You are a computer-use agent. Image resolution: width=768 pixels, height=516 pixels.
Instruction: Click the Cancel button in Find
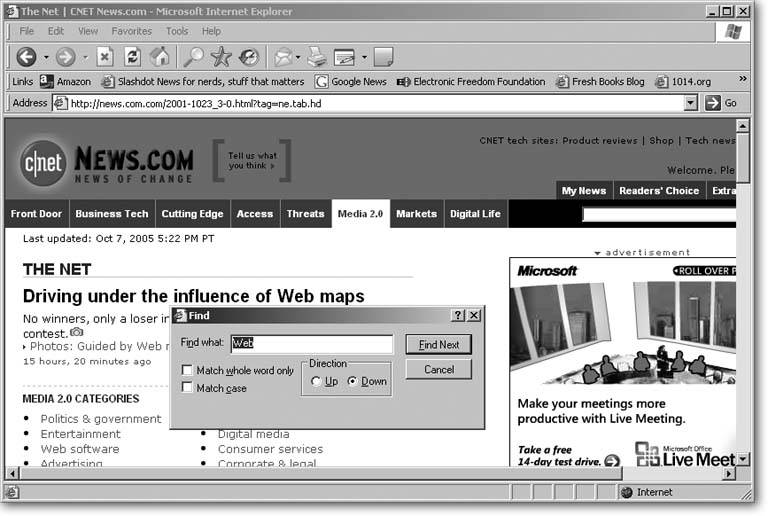(439, 370)
